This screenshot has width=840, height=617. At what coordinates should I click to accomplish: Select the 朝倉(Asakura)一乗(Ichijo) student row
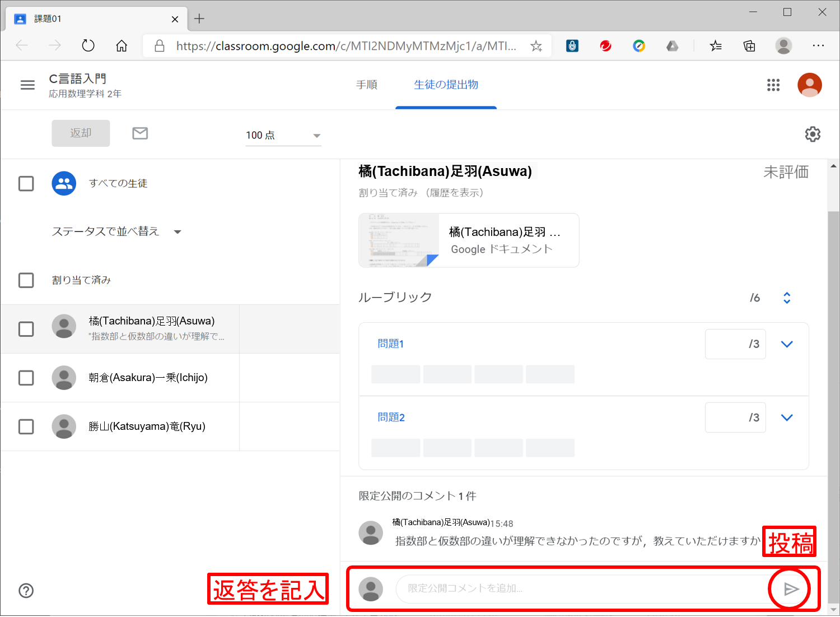point(170,378)
